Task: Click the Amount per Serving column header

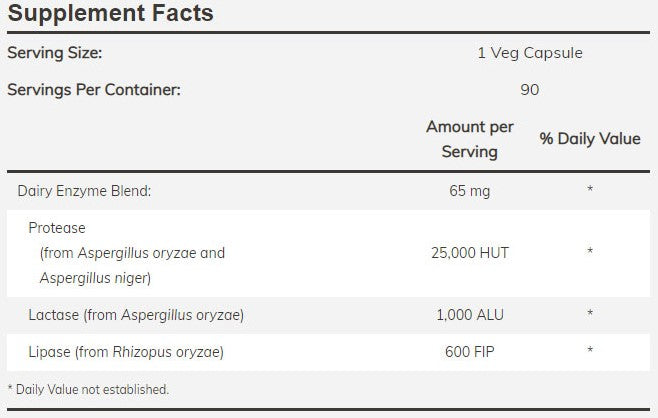Action: 469,139
